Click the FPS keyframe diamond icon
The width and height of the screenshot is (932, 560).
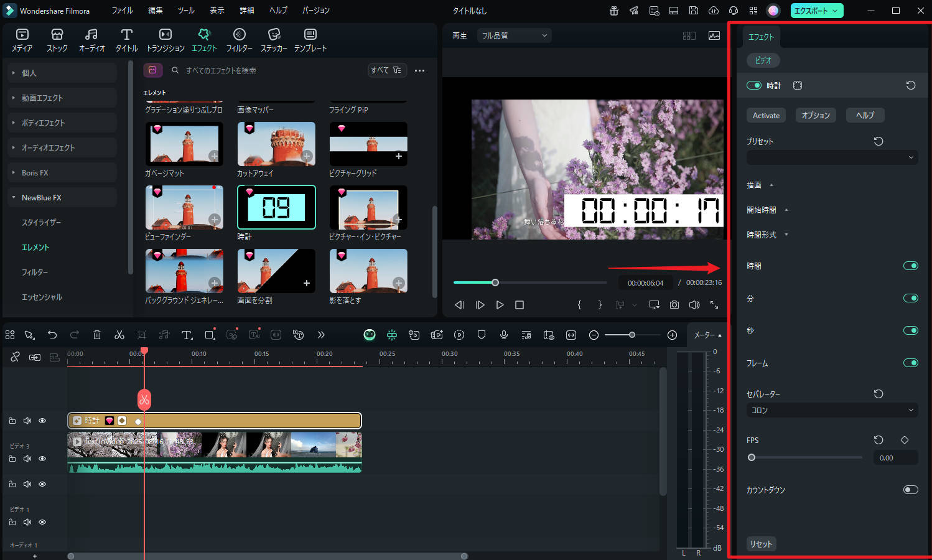coord(905,440)
